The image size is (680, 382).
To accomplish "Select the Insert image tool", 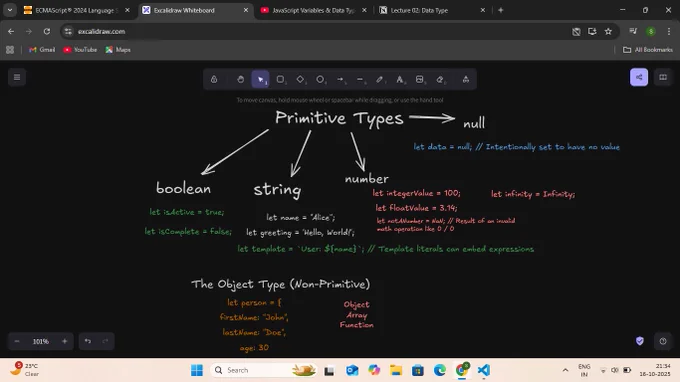I will (420, 79).
